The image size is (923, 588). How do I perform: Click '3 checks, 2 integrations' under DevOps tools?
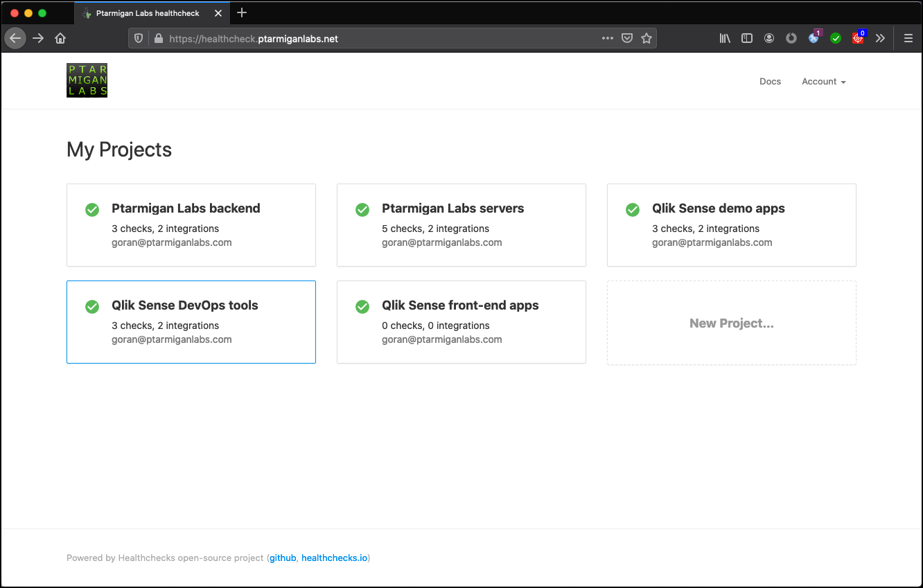(165, 326)
